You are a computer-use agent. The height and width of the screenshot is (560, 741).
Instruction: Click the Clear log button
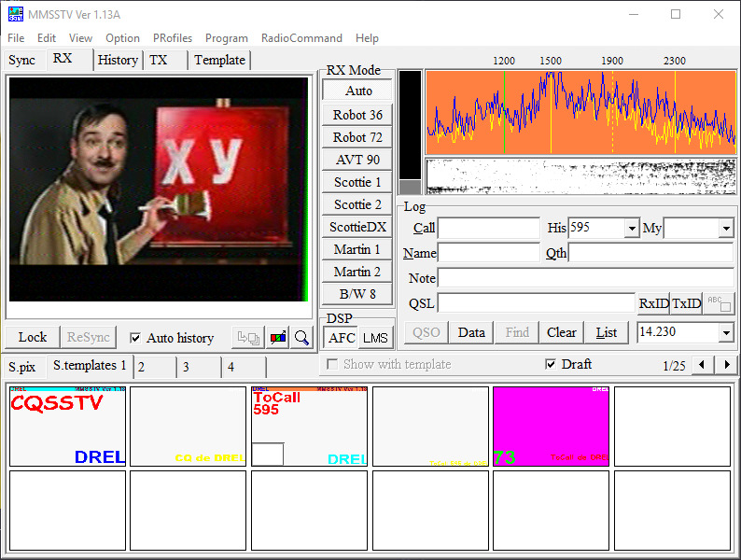(561, 332)
